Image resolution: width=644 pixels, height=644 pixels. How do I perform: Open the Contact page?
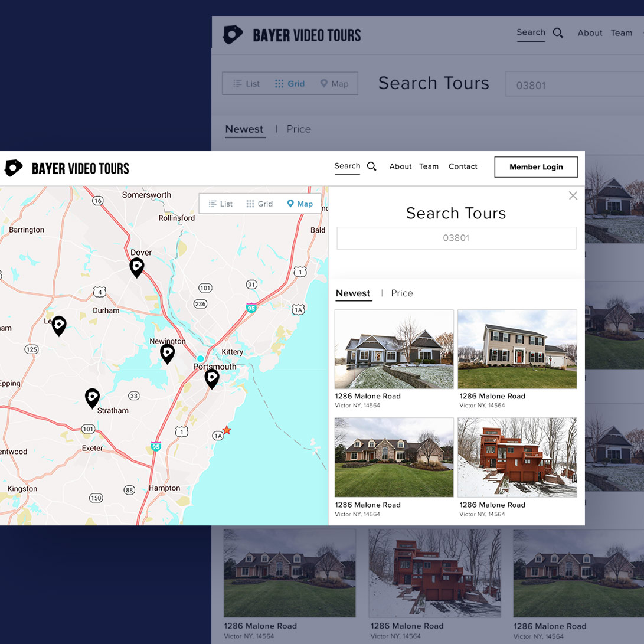pyautogui.click(x=463, y=166)
